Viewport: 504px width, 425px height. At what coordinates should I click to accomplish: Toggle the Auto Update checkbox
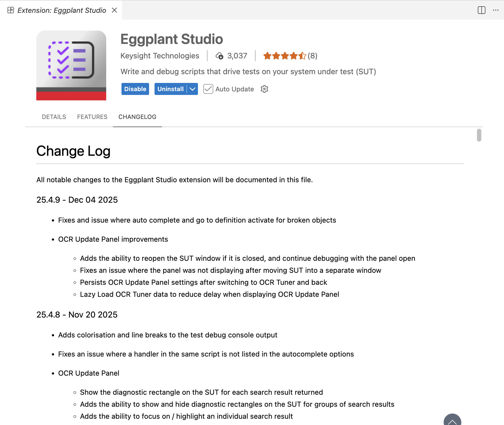208,89
